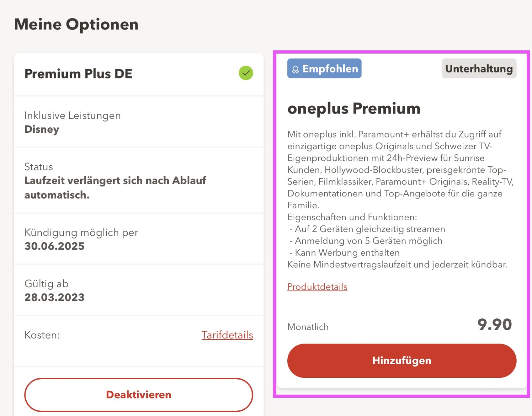
Task: Click the cancellation date 30.06.2025
Action: 55,246
